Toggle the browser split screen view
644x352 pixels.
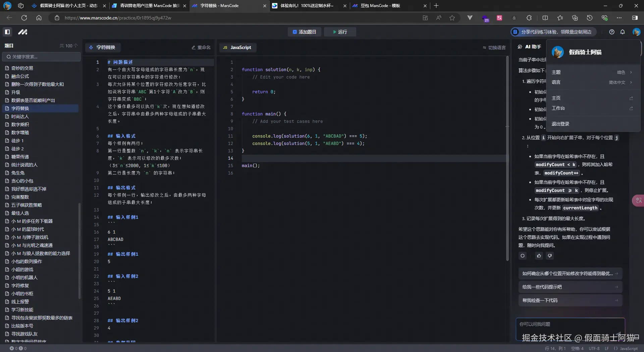(545, 18)
